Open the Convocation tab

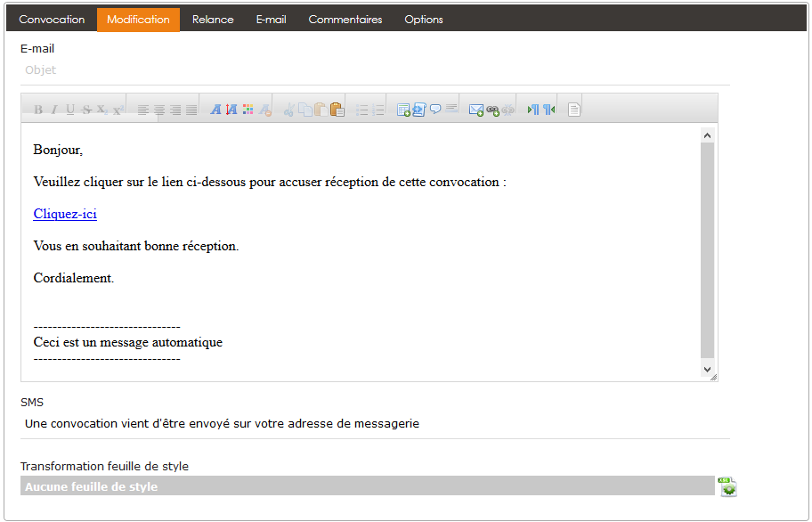[x=52, y=20]
